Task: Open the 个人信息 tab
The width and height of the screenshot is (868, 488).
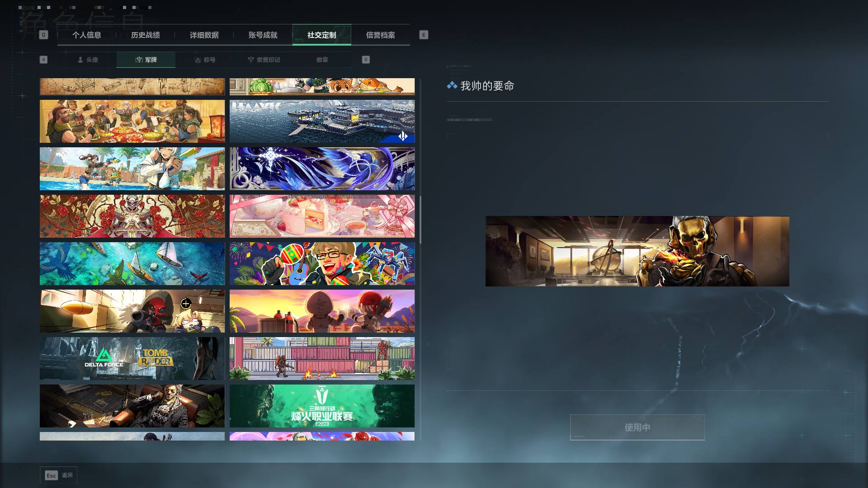Action: tap(87, 35)
